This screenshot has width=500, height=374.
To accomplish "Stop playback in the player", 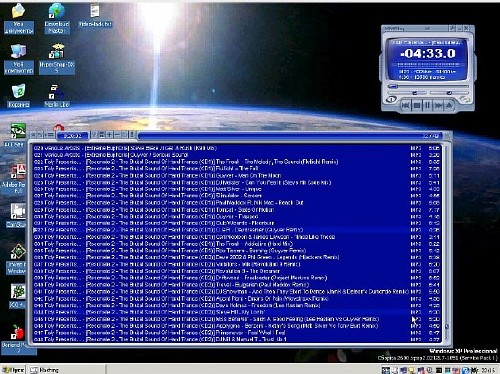I will [417, 106].
